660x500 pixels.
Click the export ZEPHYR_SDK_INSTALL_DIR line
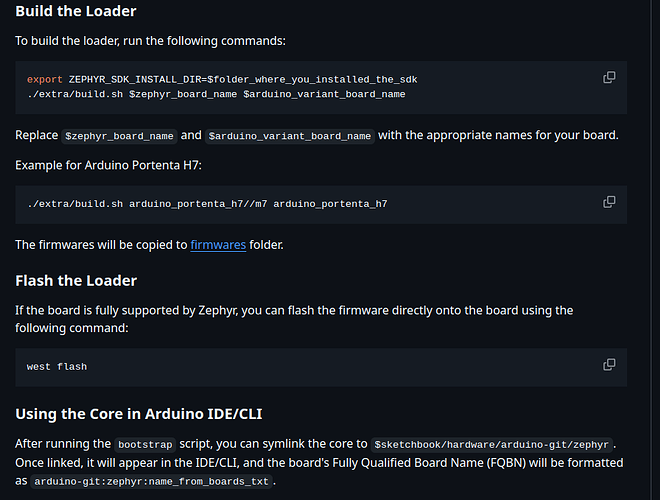coord(222,80)
